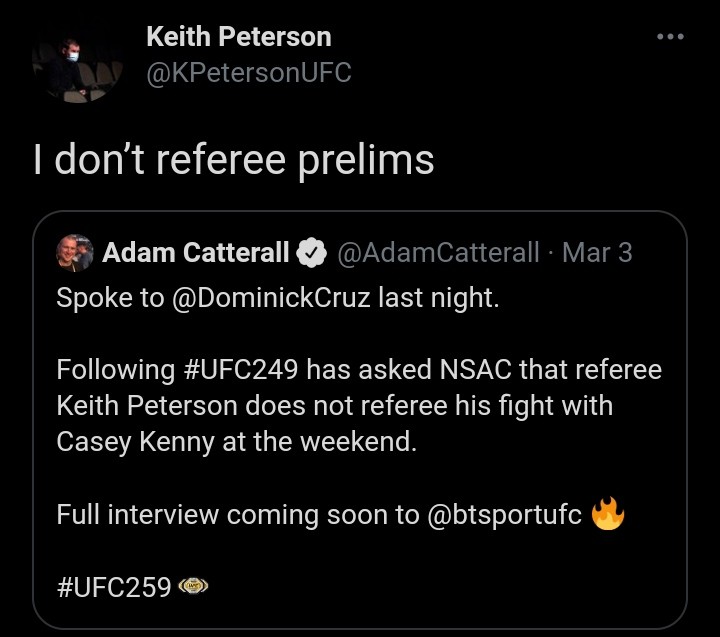This screenshot has height=637, width=720.
Task: Click the "Full interview coming soon" line
Action: 230,515
